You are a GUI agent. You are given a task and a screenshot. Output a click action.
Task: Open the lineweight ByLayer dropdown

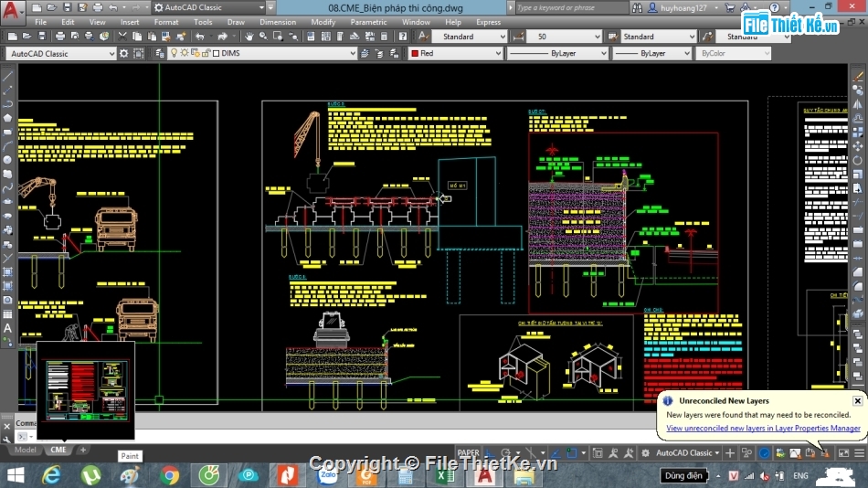coord(686,53)
